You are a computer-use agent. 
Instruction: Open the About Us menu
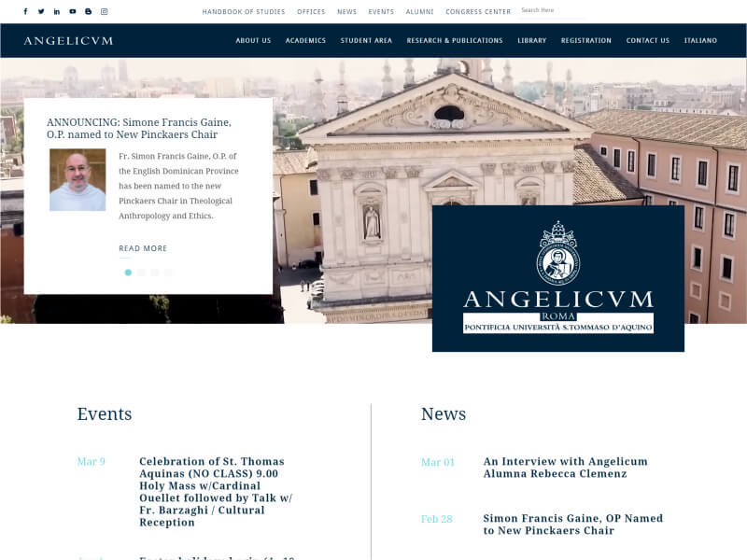click(253, 40)
